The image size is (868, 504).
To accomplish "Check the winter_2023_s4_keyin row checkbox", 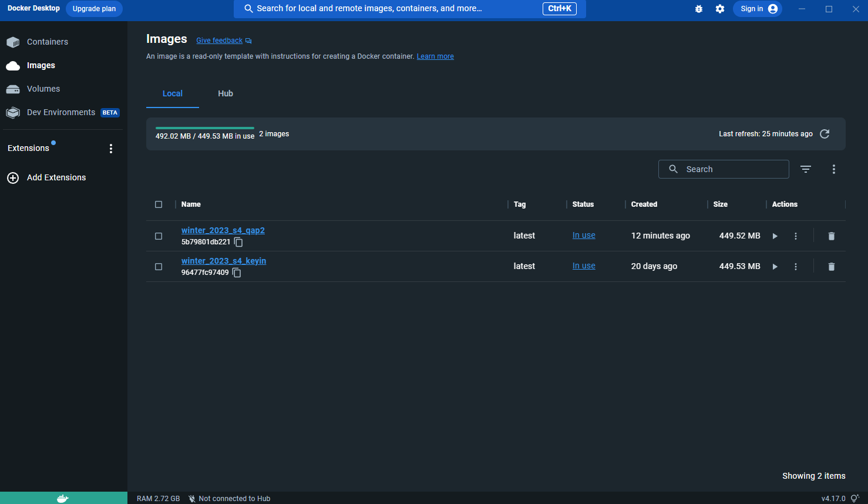I will pos(159,266).
